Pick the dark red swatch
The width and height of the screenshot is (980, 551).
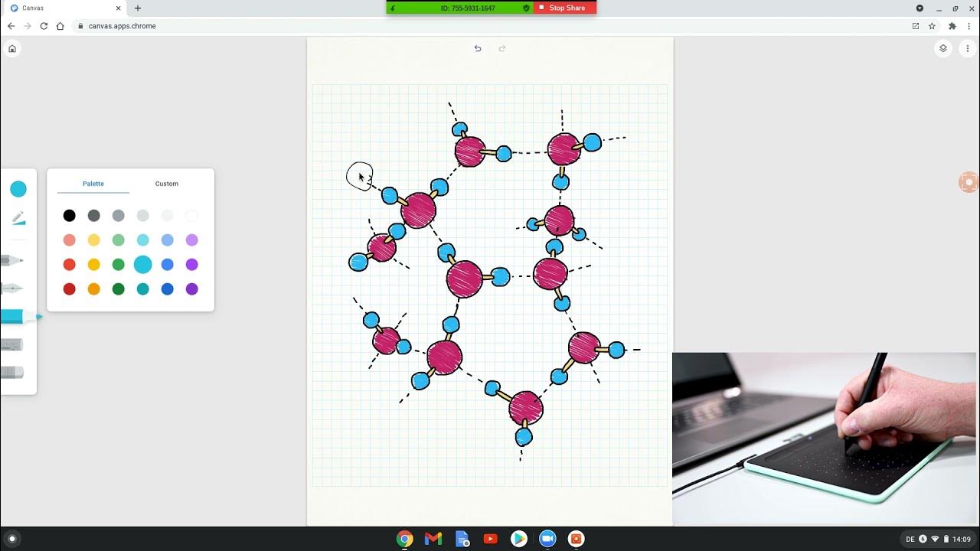(x=70, y=289)
